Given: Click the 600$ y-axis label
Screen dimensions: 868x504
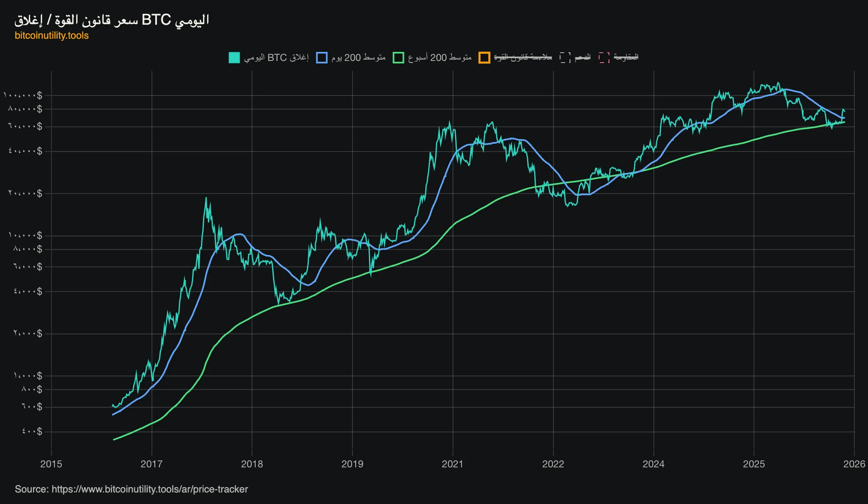Looking at the screenshot, I should 32,407.
